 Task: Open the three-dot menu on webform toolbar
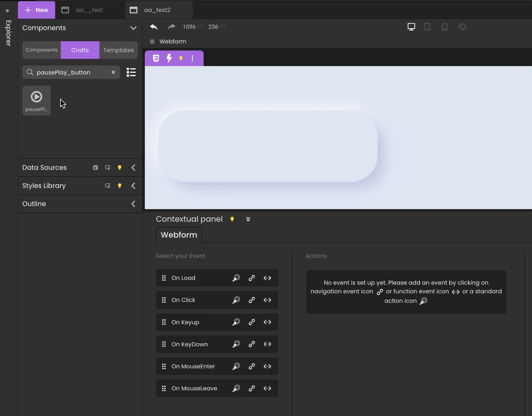point(192,58)
